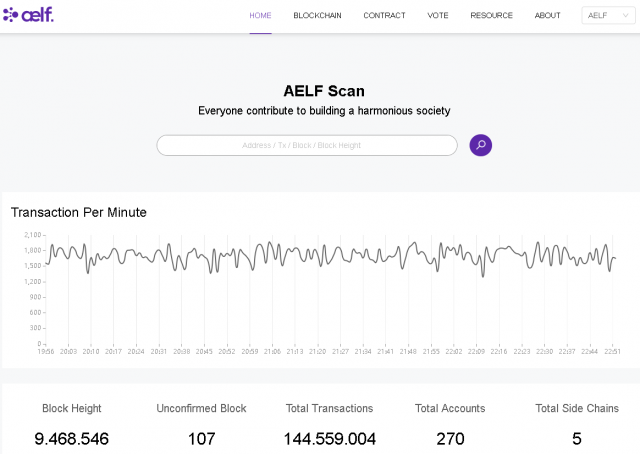Open the CONTRACT menu

[x=384, y=16]
